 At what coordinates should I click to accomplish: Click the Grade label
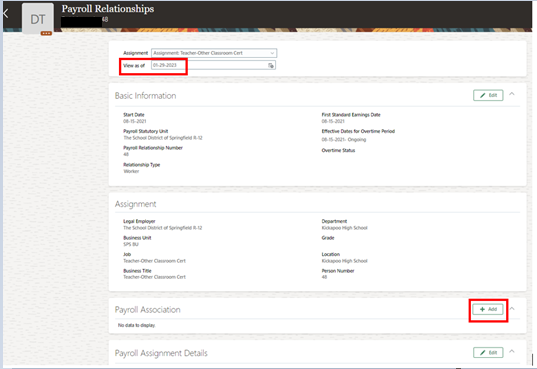click(328, 238)
